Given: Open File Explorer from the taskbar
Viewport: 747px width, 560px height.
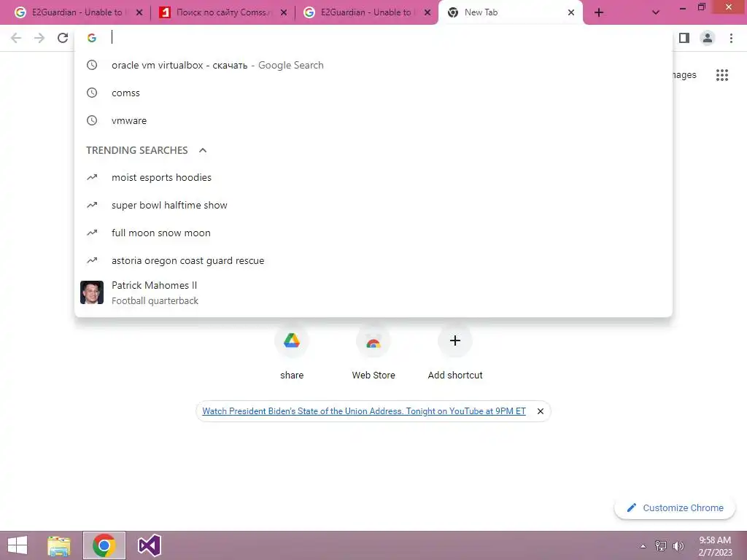Looking at the screenshot, I should pos(59,545).
